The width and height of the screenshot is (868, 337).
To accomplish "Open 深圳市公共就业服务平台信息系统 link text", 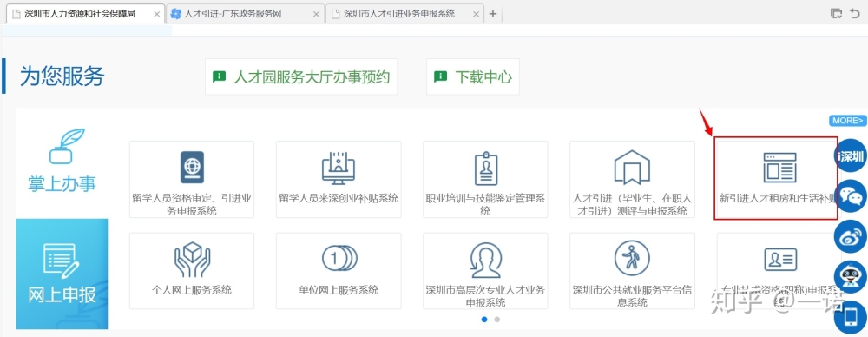I will pos(632,296).
